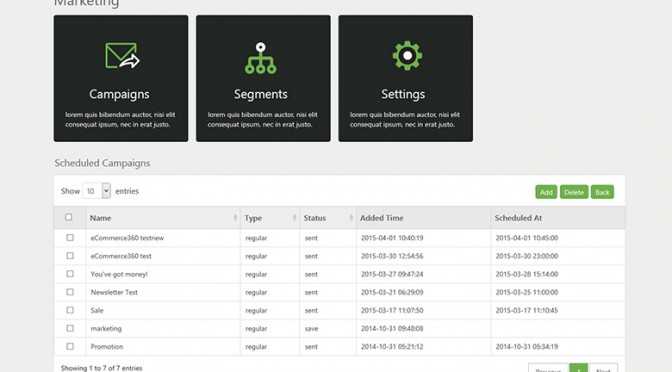Click added time '2015-03-17 11:07:50'

(392, 310)
